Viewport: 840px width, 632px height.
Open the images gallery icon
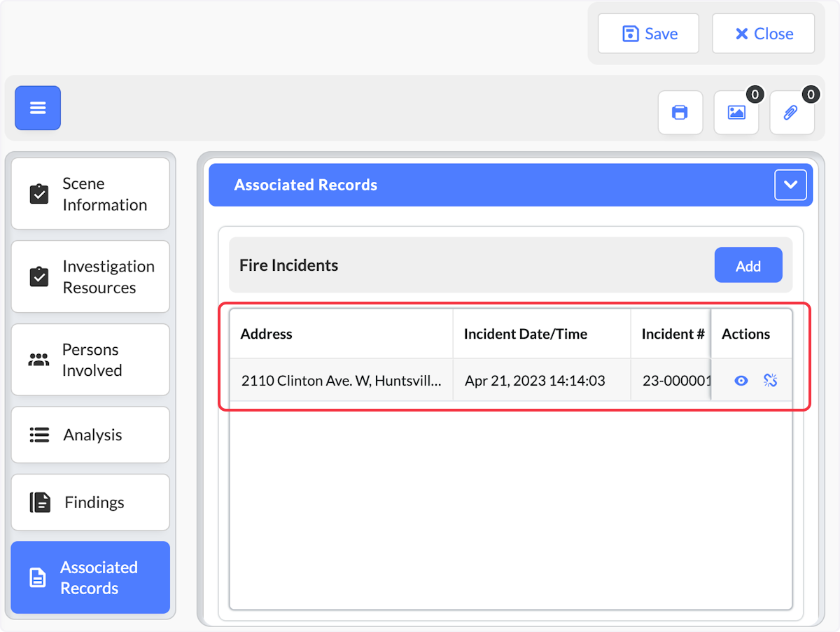pos(736,112)
